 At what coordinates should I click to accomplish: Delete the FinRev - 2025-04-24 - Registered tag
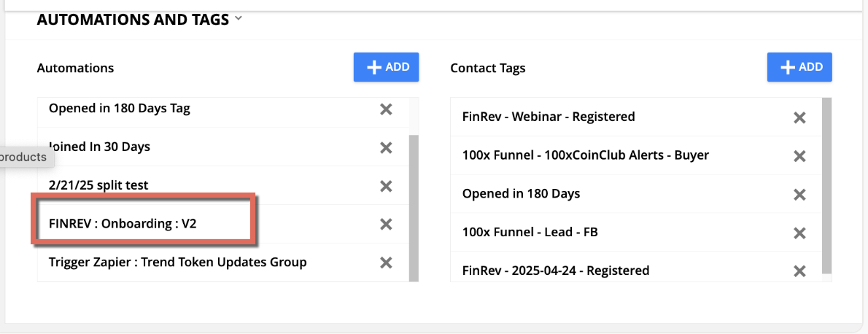coord(799,271)
